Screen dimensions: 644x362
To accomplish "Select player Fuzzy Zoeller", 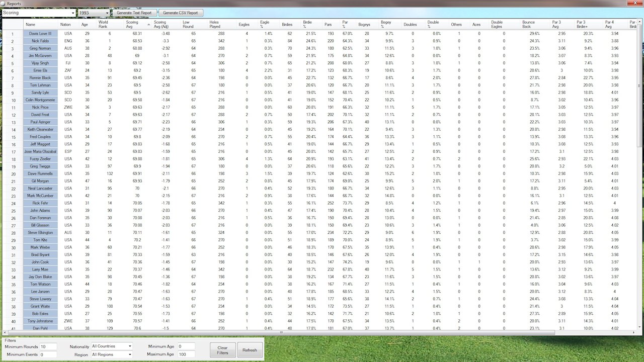I will (x=41, y=159).
